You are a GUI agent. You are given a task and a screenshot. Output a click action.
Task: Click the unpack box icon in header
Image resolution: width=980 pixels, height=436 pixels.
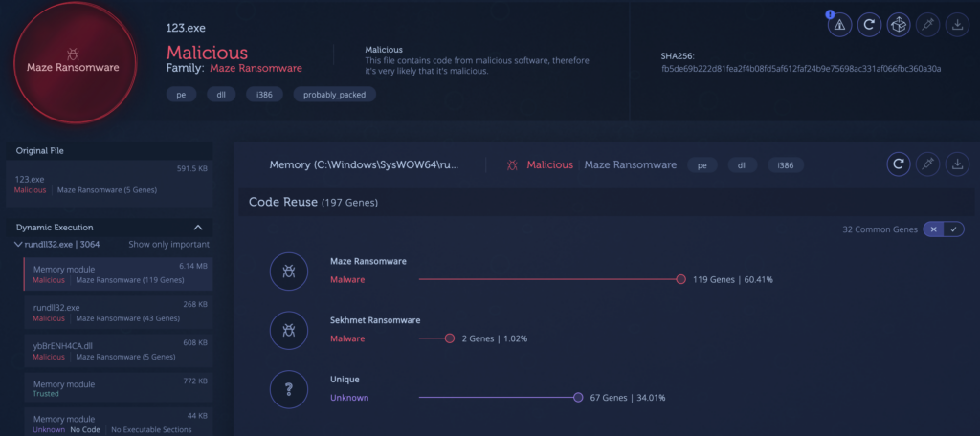click(x=898, y=25)
